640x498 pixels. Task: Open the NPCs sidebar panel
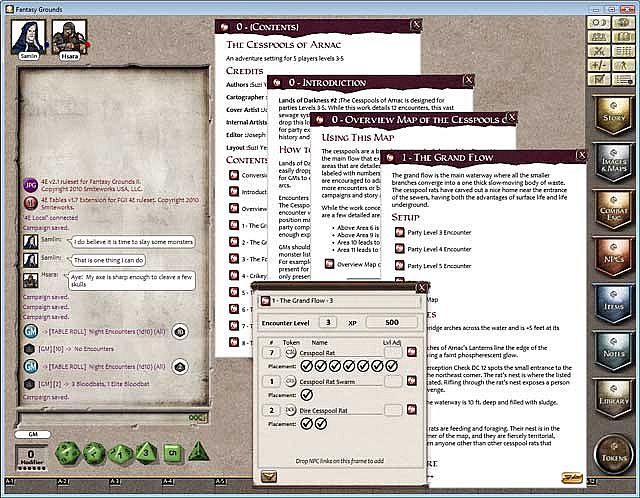[613, 257]
